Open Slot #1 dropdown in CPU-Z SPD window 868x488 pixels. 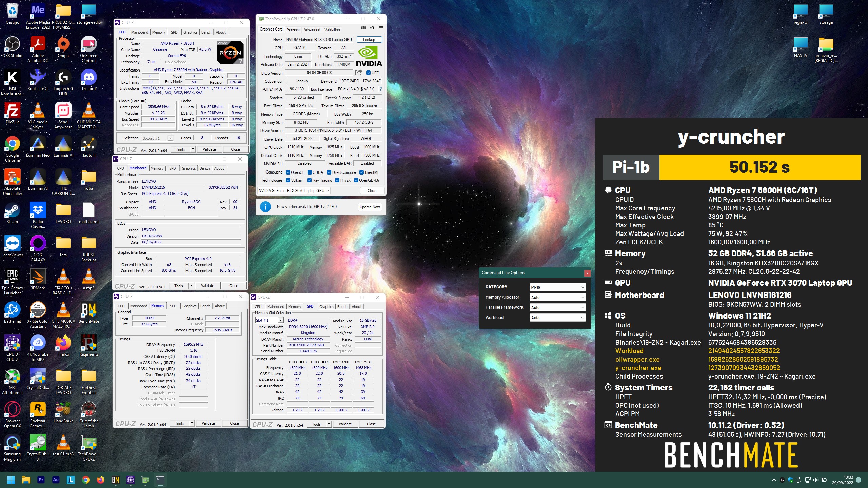pos(269,320)
